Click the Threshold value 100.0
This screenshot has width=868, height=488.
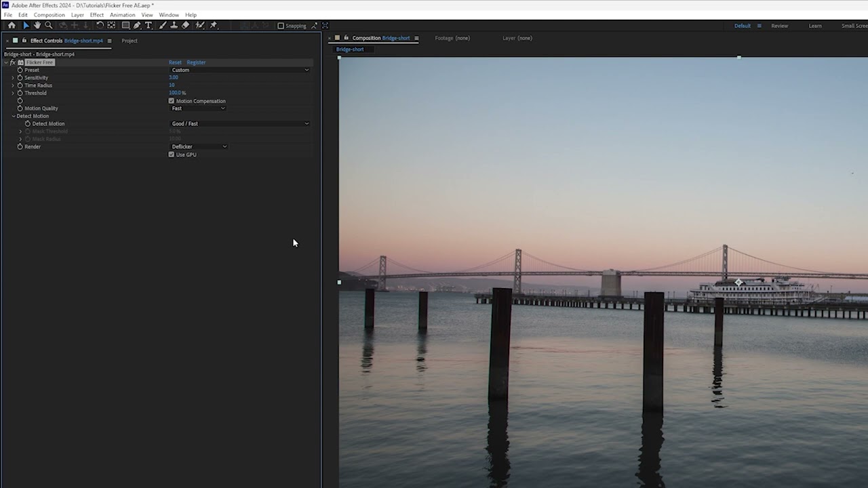point(174,93)
